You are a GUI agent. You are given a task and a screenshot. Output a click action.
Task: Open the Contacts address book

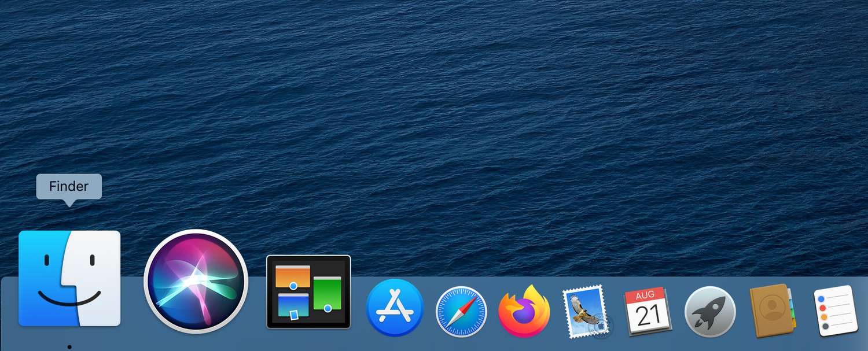click(772, 311)
